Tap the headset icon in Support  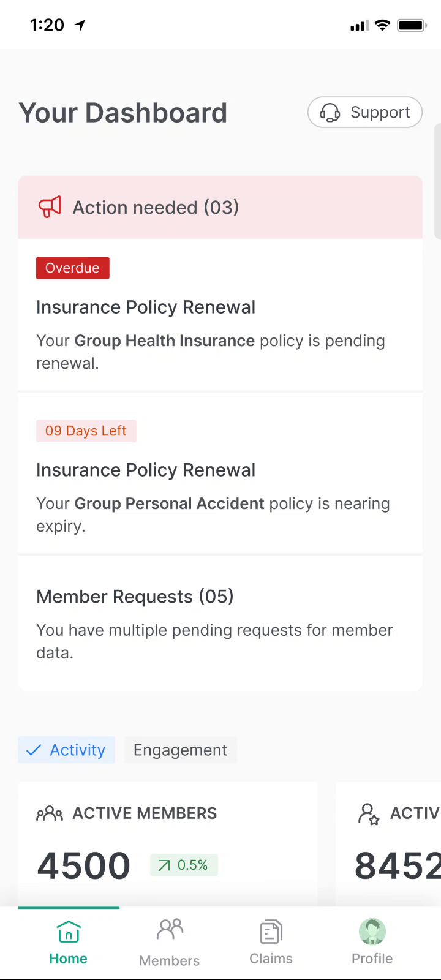[x=330, y=113]
